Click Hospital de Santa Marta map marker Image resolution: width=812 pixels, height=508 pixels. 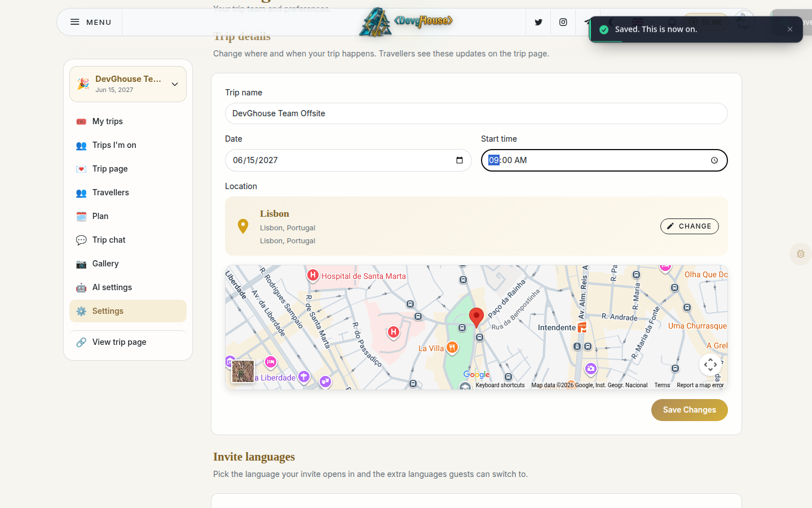[313, 275]
